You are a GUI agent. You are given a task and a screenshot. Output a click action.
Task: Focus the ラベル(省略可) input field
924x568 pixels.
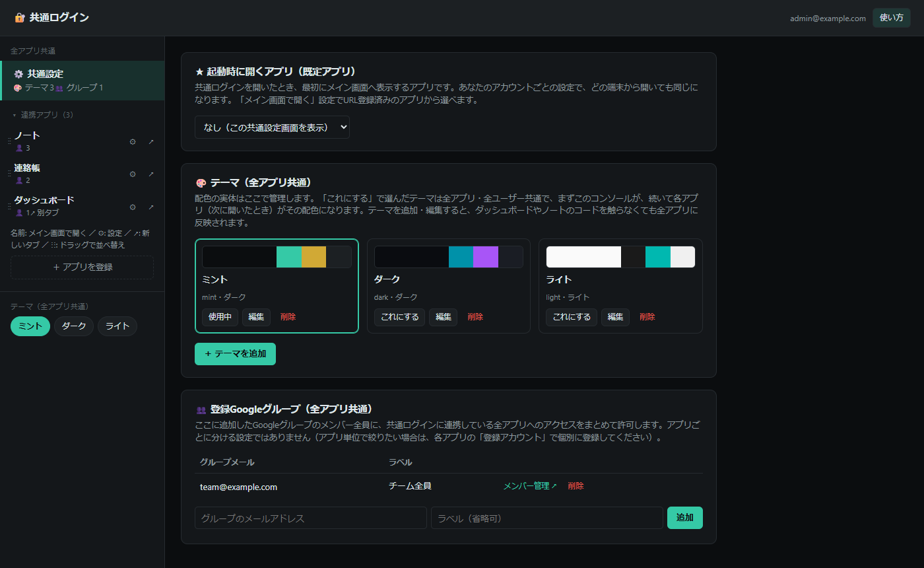547,518
